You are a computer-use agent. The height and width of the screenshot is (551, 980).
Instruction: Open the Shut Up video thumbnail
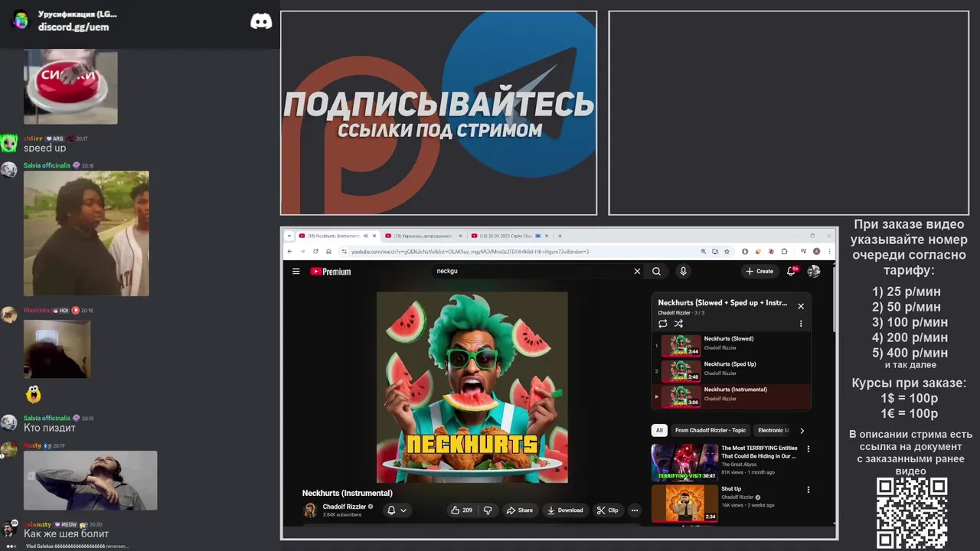[x=684, y=504]
